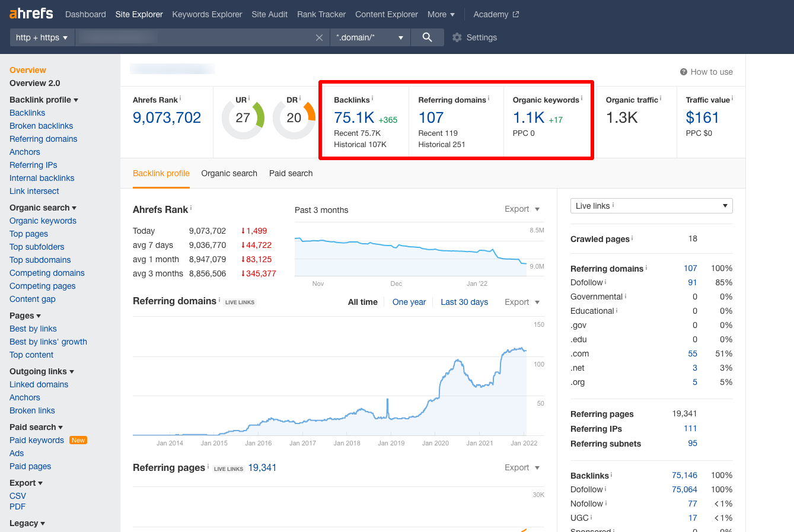Click the $161 traffic value
The image size is (794, 532).
(x=702, y=117)
